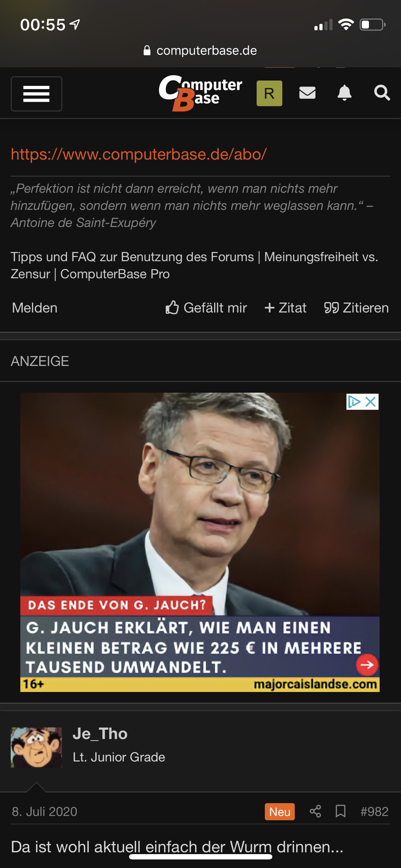
Task: Open the ComputerBase logo homepage
Action: (200, 93)
